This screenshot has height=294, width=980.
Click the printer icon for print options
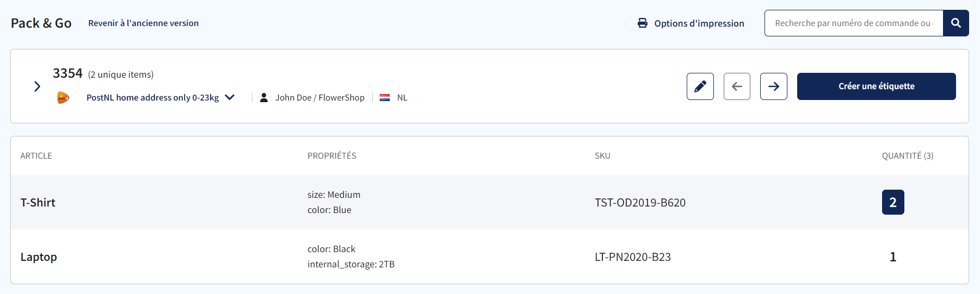(643, 23)
